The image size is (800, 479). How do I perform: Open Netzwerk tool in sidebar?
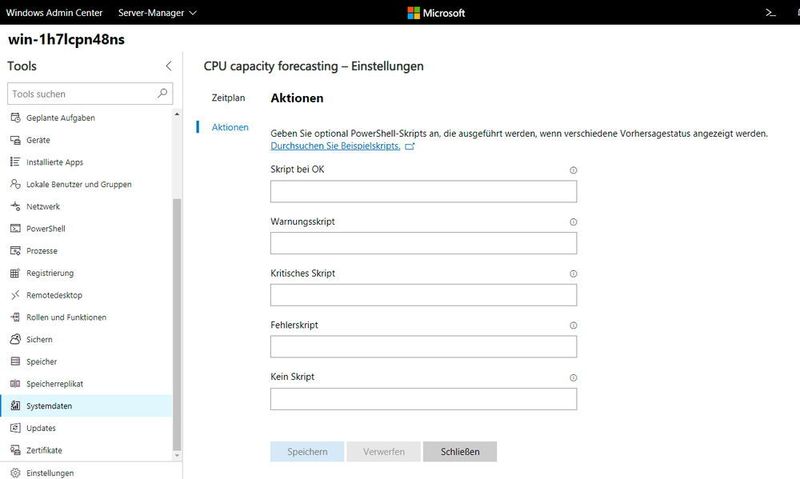pos(87,206)
